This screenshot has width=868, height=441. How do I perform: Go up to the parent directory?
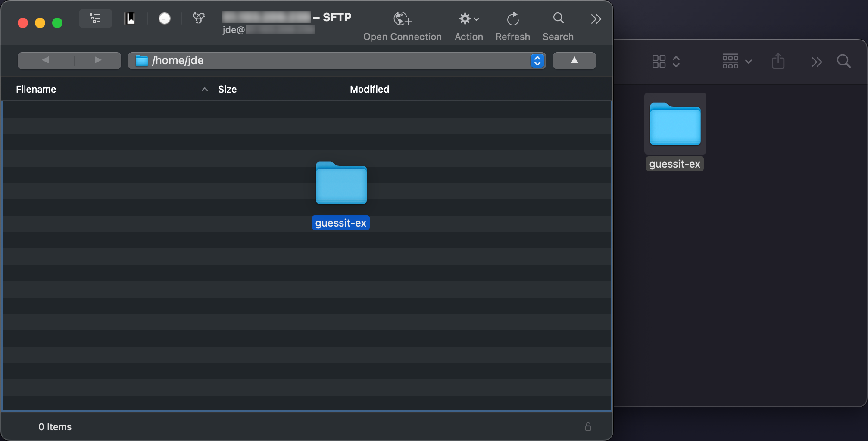pos(574,60)
